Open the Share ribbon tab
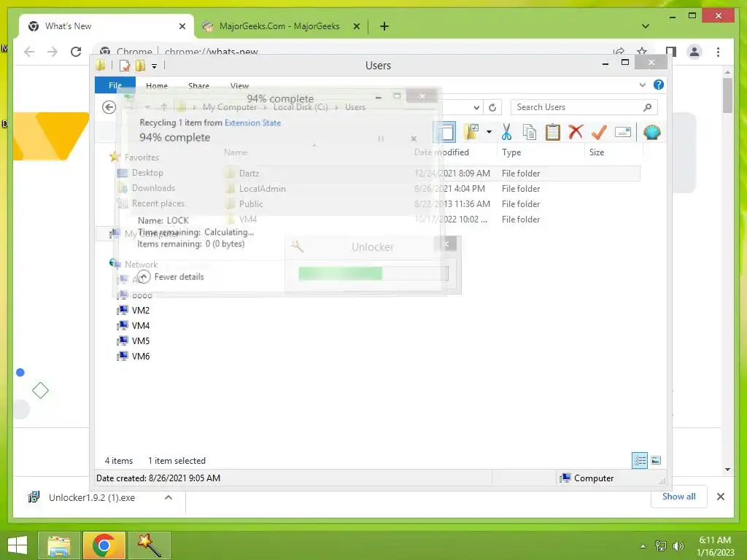747x560 pixels. (x=198, y=86)
